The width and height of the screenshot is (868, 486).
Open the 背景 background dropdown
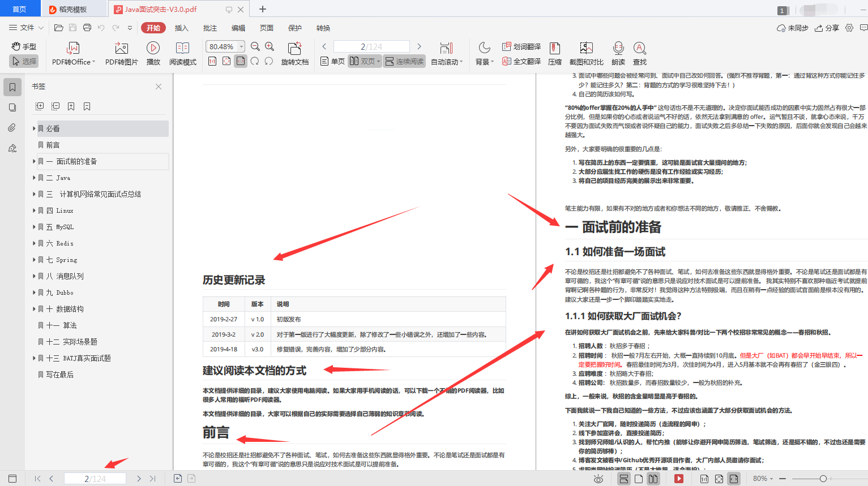pos(485,61)
